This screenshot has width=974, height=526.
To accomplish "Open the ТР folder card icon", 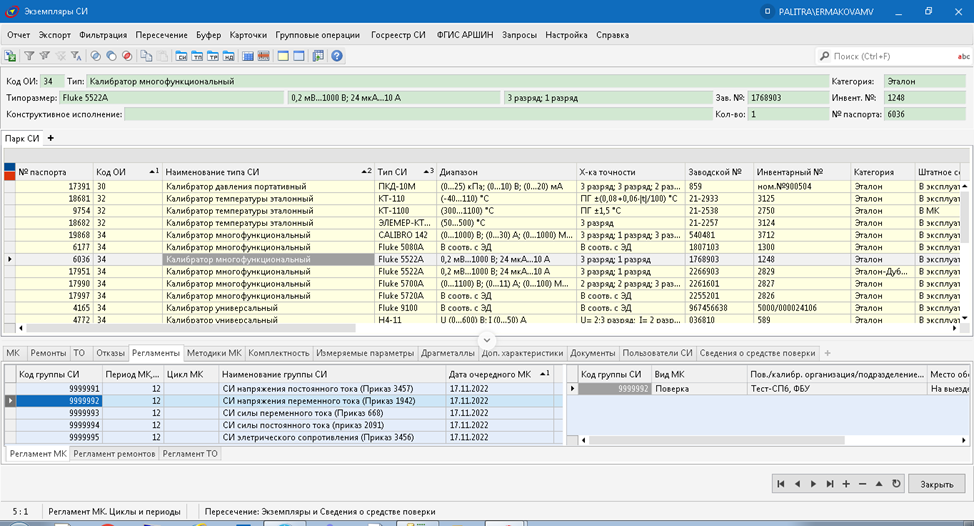I will [x=212, y=56].
